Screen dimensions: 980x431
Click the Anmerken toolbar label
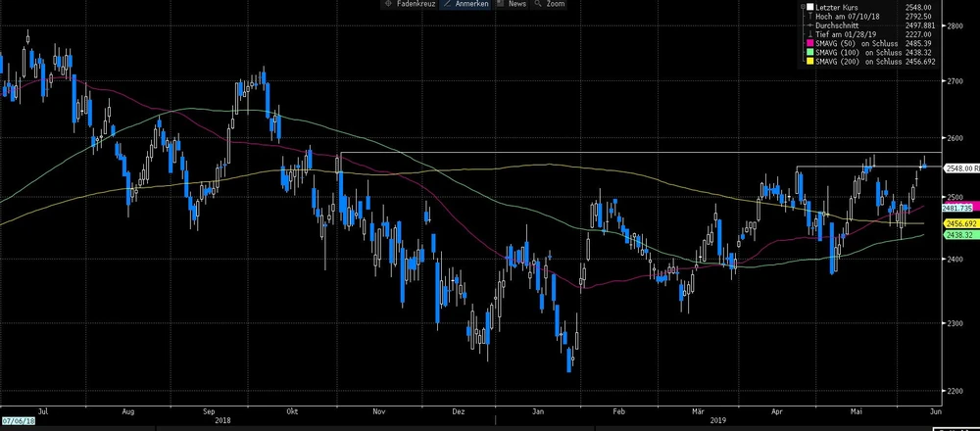[472, 5]
